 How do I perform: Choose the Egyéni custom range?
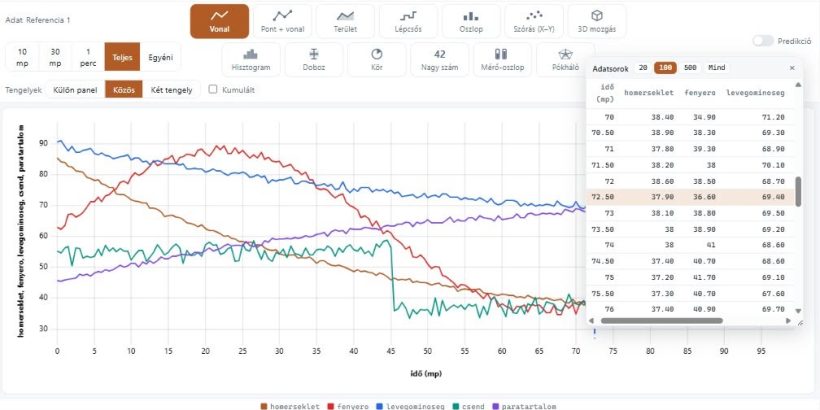click(x=161, y=57)
